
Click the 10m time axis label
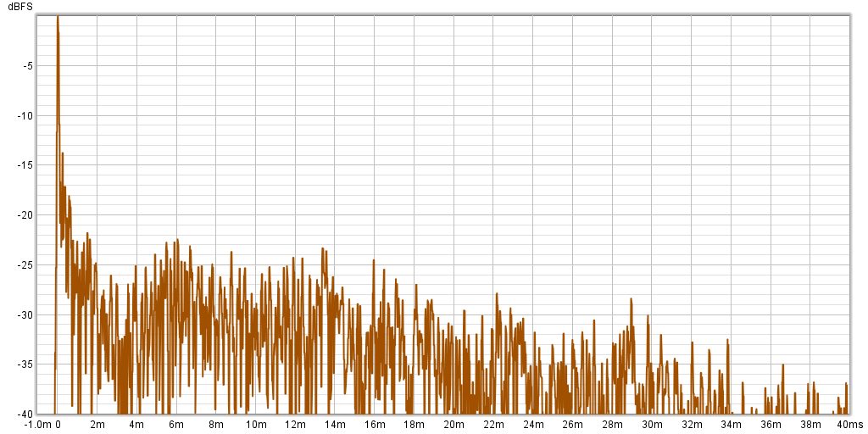pyautogui.click(x=256, y=426)
